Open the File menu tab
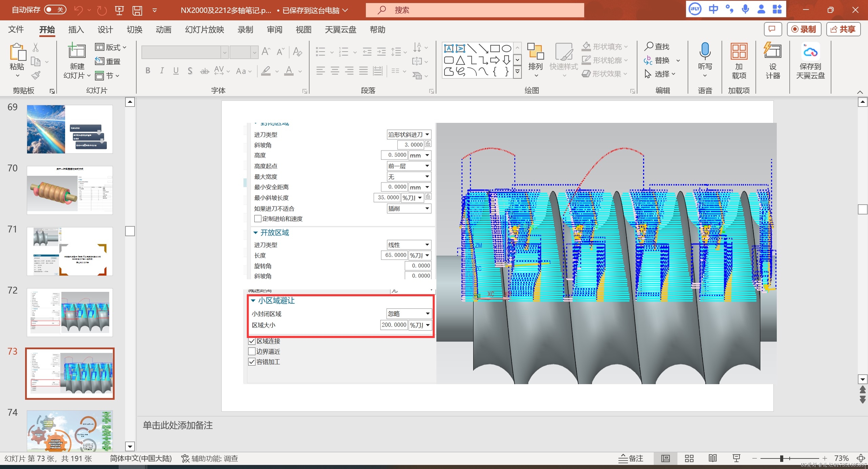Viewport: 868px width, 469px height. click(x=16, y=30)
